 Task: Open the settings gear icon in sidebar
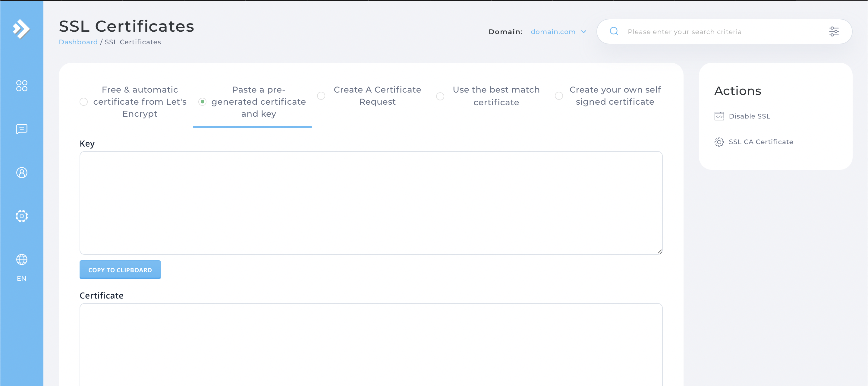pos(22,216)
